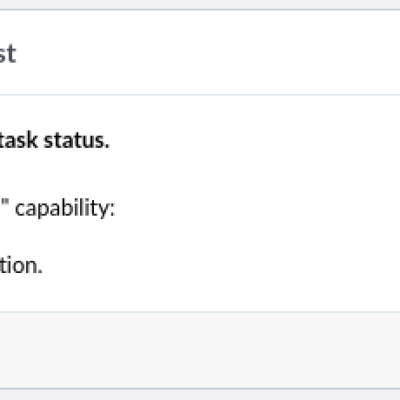Click empty space right of "capability:"

tap(257, 209)
